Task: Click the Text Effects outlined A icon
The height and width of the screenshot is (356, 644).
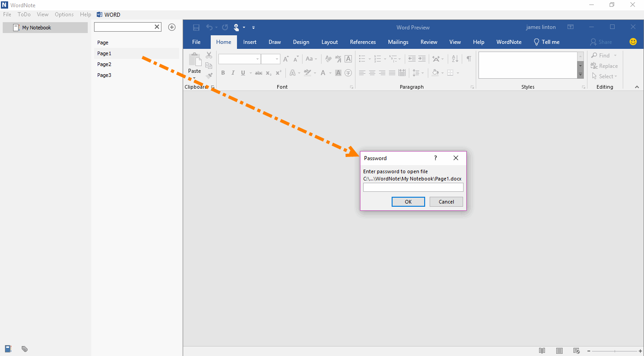Action: (x=293, y=73)
